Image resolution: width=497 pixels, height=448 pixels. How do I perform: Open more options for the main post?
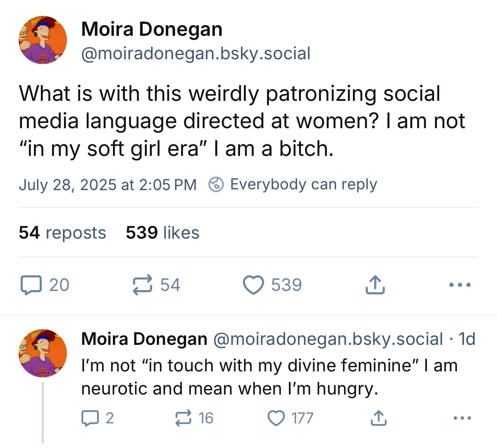click(x=460, y=285)
